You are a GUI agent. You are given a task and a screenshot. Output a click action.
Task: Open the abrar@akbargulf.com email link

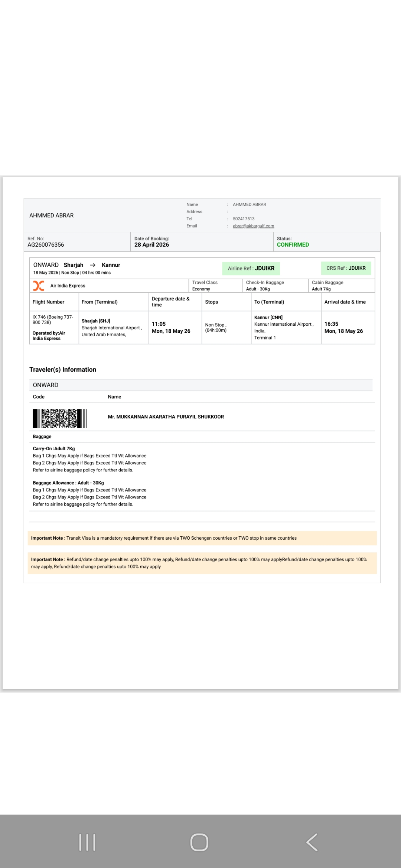[x=253, y=226]
